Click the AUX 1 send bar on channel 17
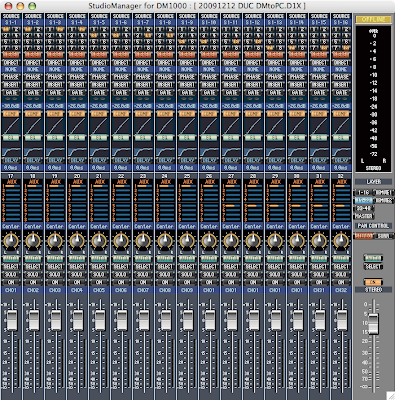Viewport: 395px width, 400px height. [13, 187]
